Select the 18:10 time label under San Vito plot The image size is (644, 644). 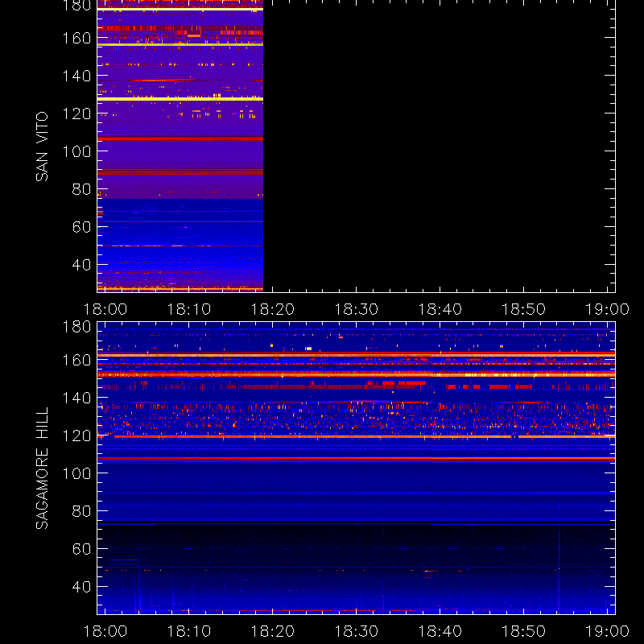point(189,309)
